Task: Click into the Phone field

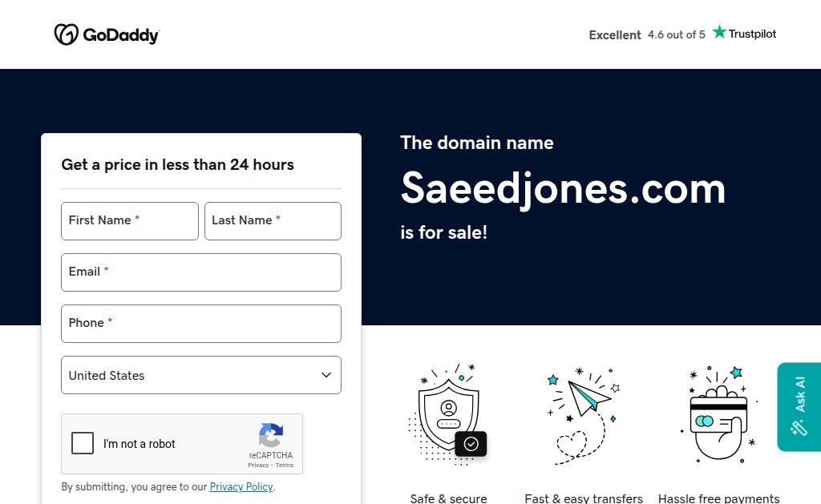Action: click(201, 324)
